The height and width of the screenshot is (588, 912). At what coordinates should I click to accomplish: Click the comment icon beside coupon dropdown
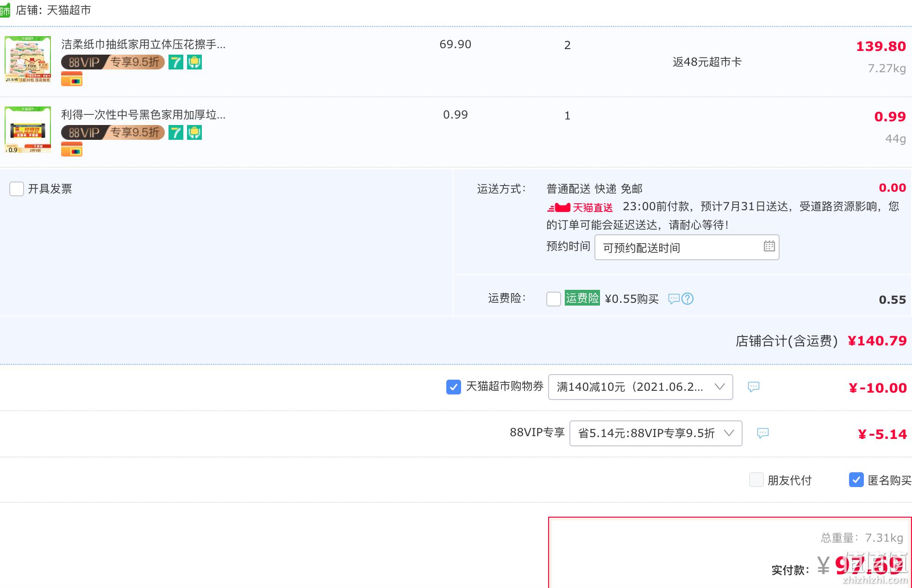pos(754,387)
